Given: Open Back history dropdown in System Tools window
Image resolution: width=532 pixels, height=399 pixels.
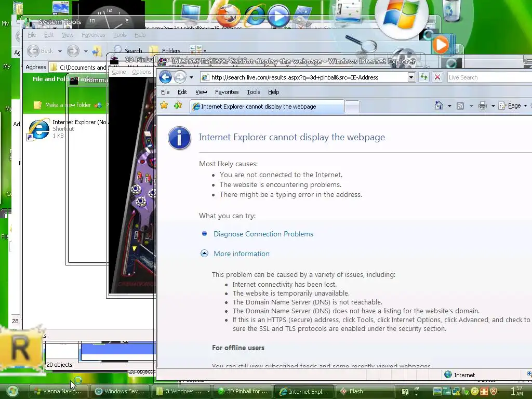Looking at the screenshot, I should click(60, 51).
